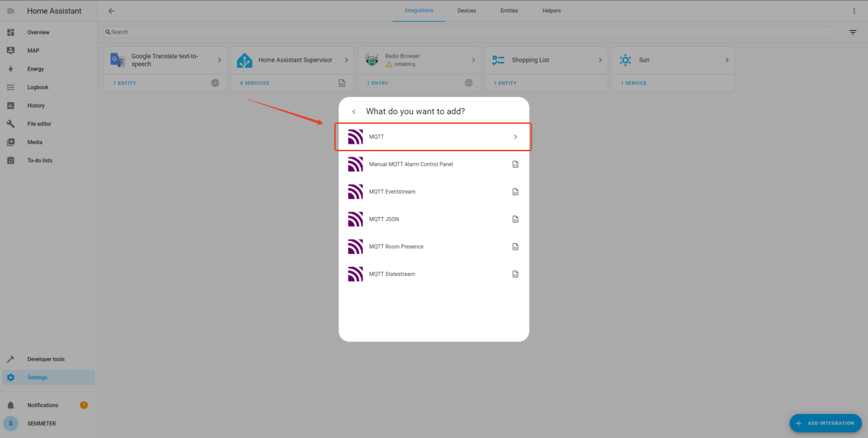Viewport: 868px width, 438px height.
Task: Expand the MQTT entry chevron
Action: point(516,137)
